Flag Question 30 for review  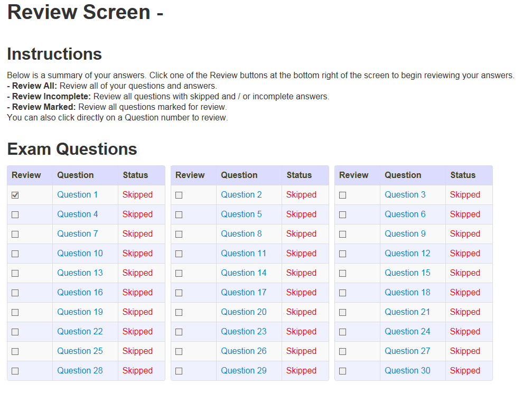pyautogui.click(x=343, y=371)
